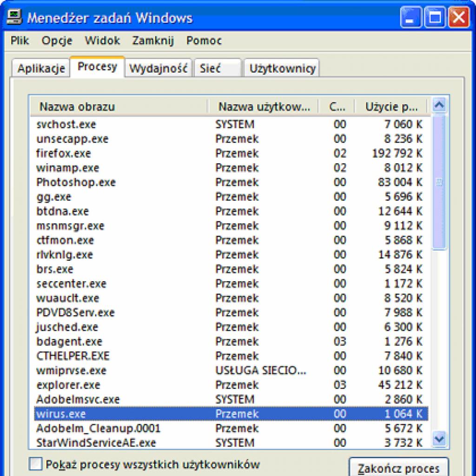Click the vertical scrollbar thumb
The width and height of the screenshot is (476, 476).
point(439,182)
